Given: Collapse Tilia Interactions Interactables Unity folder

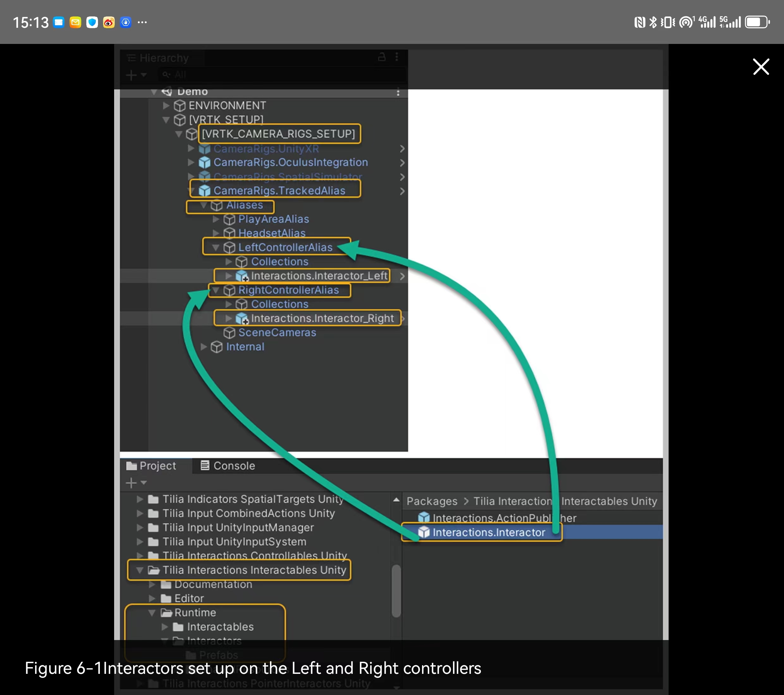Looking at the screenshot, I should point(140,570).
